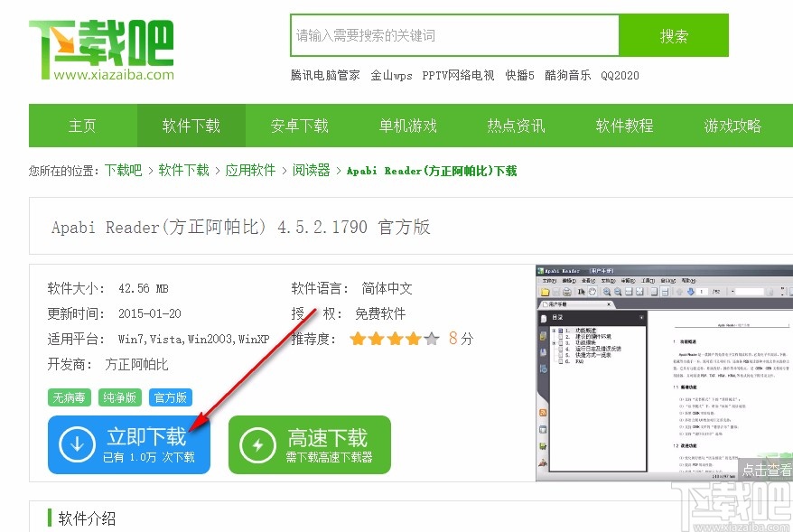Screen dimensions: 793x532
Task: Open the 快播5 hot search link
Action: click(x=519, y=75)
